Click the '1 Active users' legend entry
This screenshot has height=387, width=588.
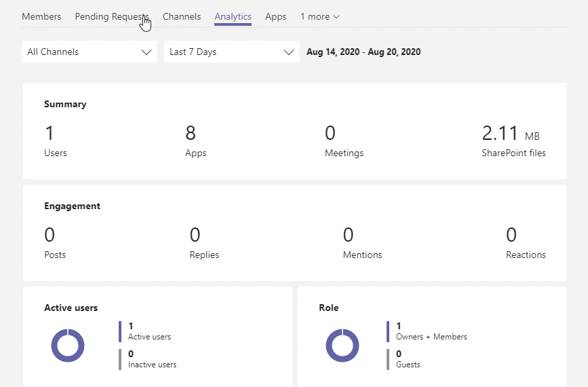tap(145, 331)
